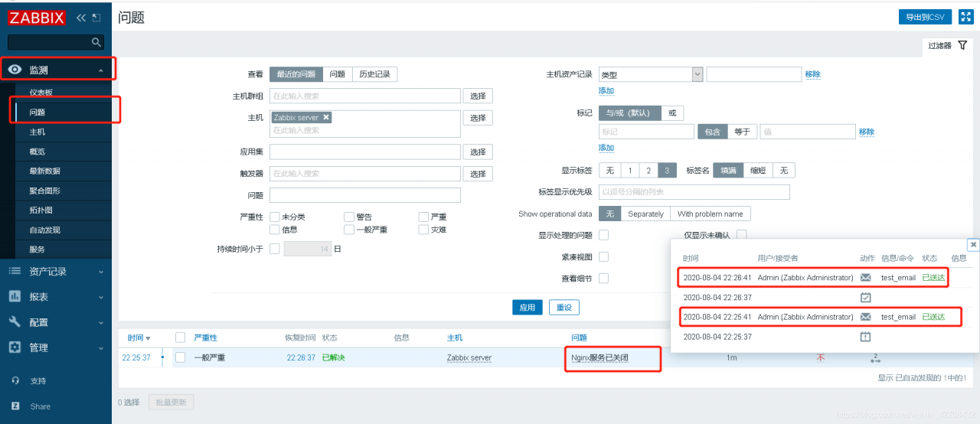Click mail icon in the 22:26:41 row
This screenshot has width=980, height=424.
866,277
